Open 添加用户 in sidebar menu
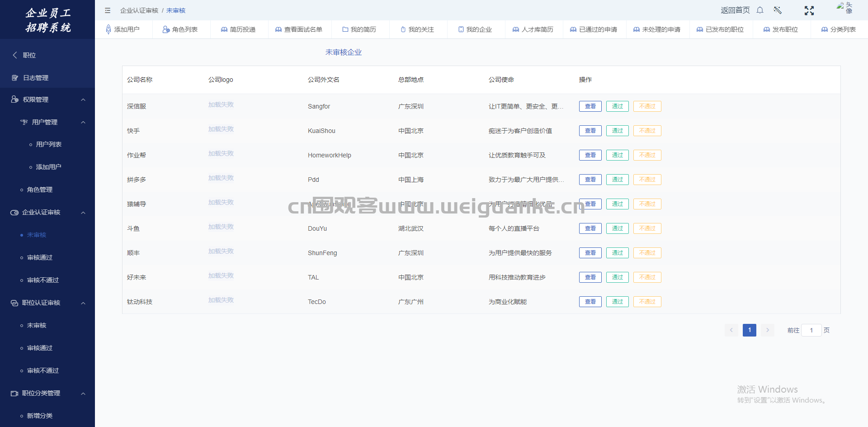The height and width of the screenshot is (427, 868). (x=49, y=167)
